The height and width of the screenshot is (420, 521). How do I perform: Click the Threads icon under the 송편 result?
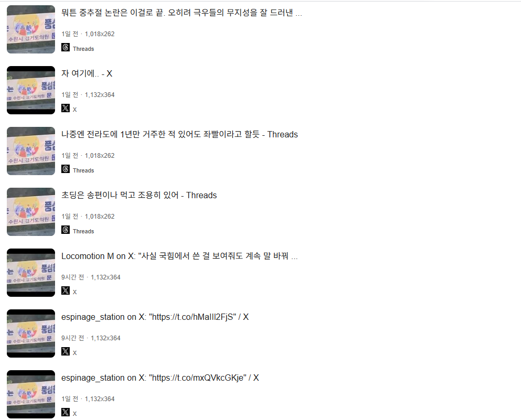(66, 230)
